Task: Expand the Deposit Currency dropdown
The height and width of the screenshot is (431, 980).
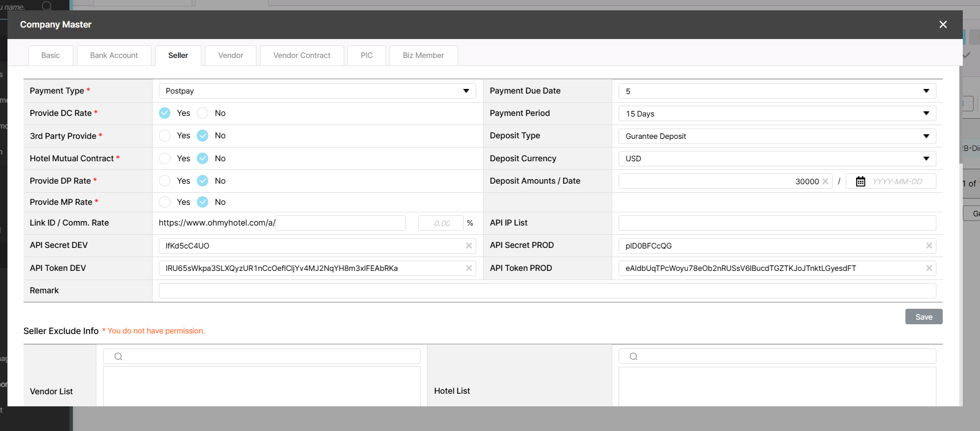Action: (777, 158)
